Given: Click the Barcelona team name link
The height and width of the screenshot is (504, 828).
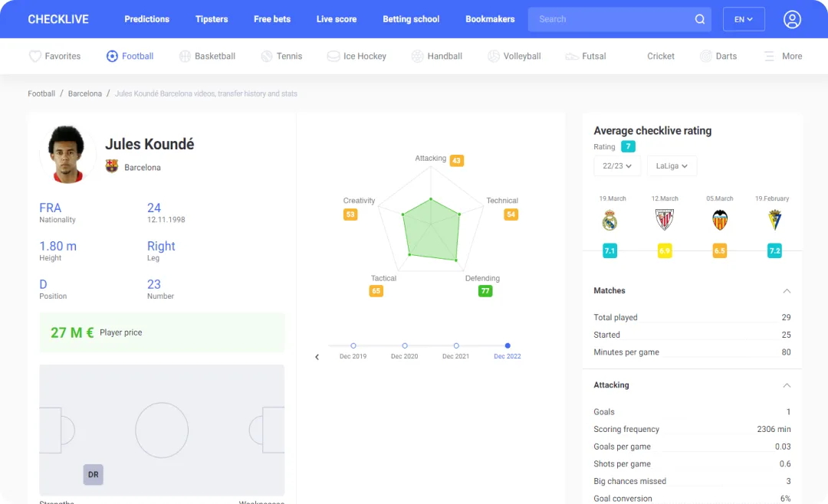Looking at the screenshot, I should [x=143, y=167].
